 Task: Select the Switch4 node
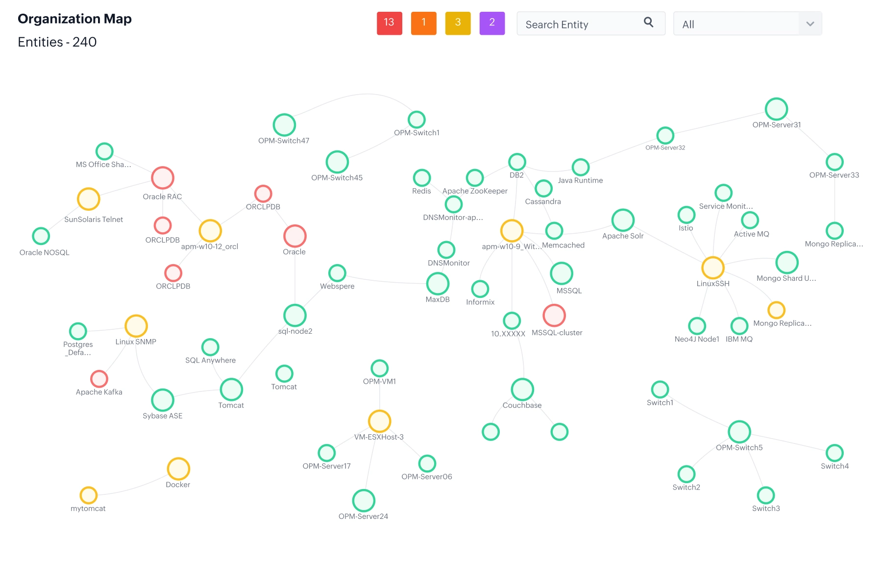[x=834, y=453]
